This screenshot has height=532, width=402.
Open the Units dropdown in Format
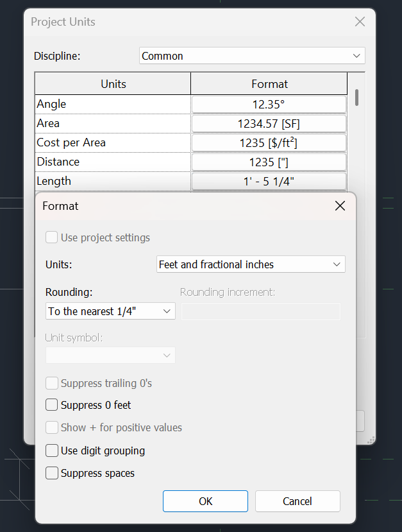point(251,264)
